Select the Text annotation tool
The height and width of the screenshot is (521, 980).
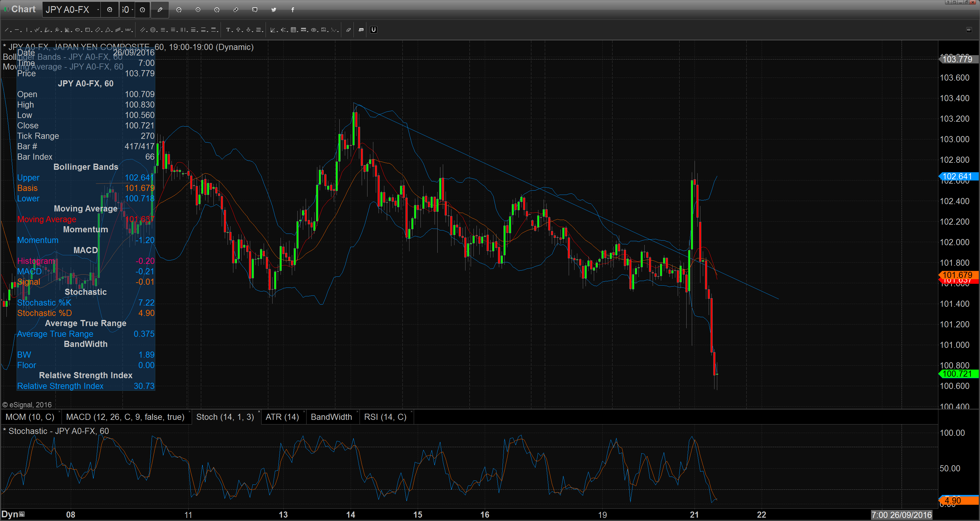click(228, 30)
